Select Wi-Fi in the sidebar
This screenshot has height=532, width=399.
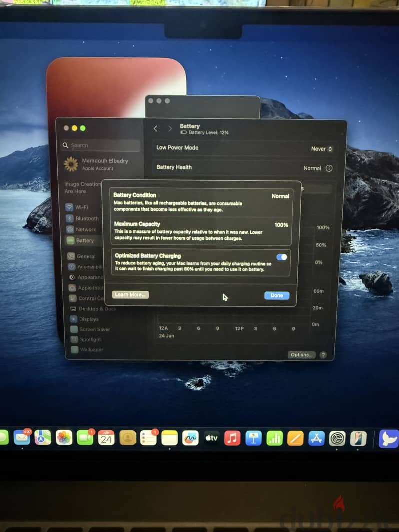pyautogui.click(x=77, y=207)
